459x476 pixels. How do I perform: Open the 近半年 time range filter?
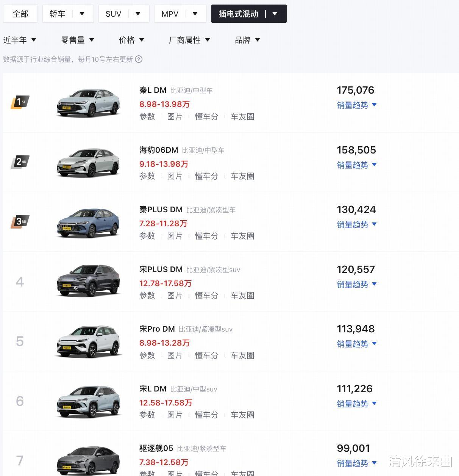(20, 40)
